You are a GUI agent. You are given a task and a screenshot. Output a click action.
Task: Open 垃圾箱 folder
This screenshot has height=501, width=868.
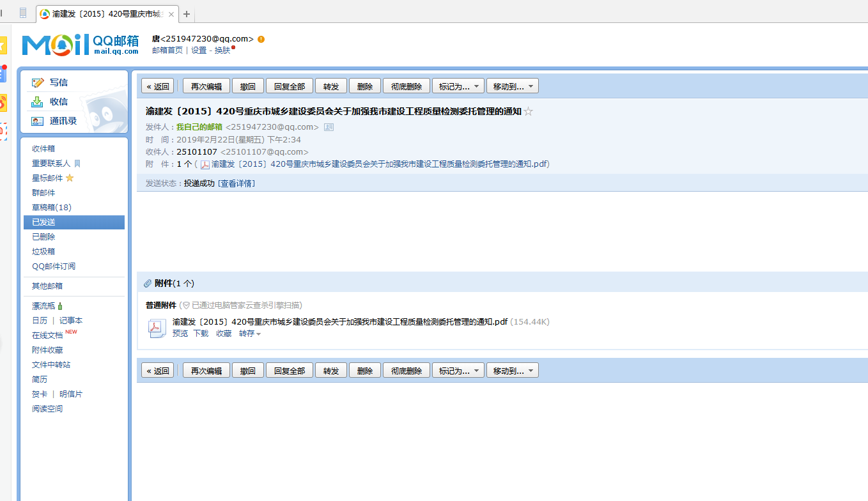pyautogui.click(x=43, y=252)
